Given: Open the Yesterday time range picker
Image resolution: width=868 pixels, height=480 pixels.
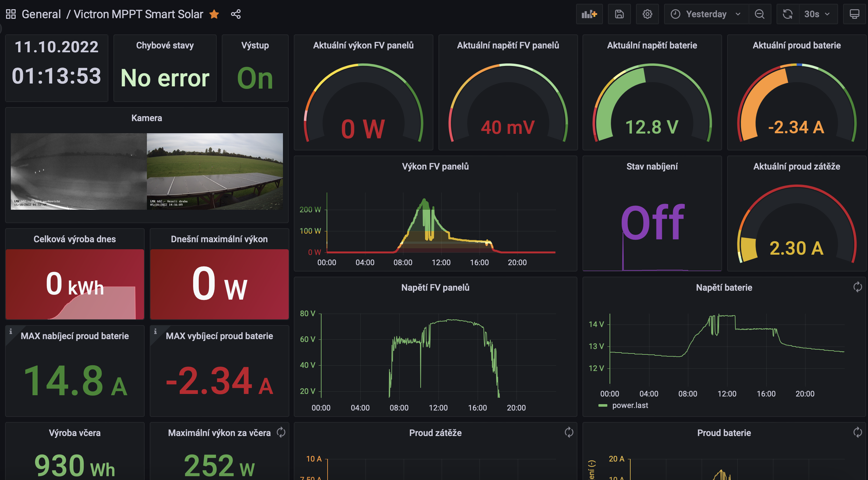Looking at the screenshot, I should [706, 14].
